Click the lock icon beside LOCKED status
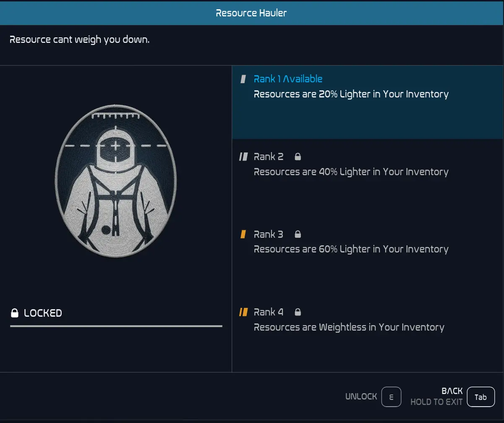504x423 pixels. click(x=15, y=313)
